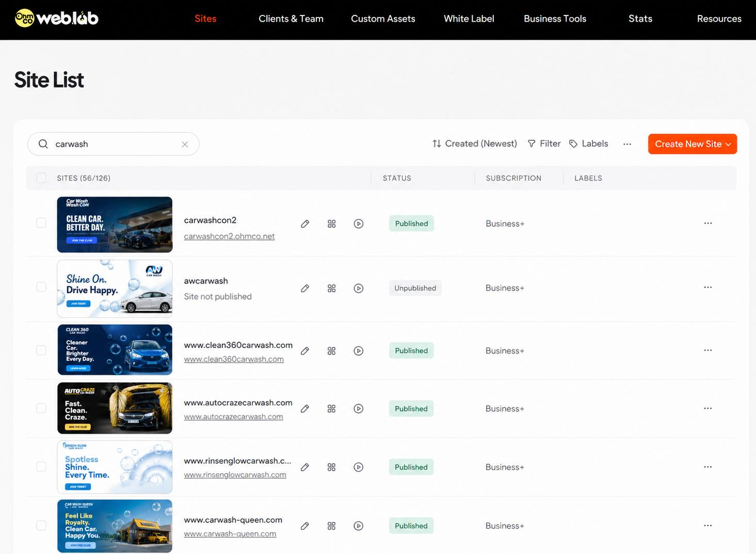Image resolution: width=756 pixels, height=554 pixels.
Task: Check the awcarwash row checkbox
Action: (41, 287)
